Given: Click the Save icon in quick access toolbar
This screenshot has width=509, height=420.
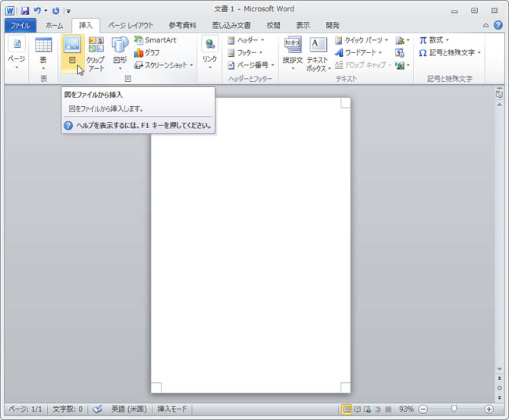Looking at the screenshot, I should coord(25,11).
